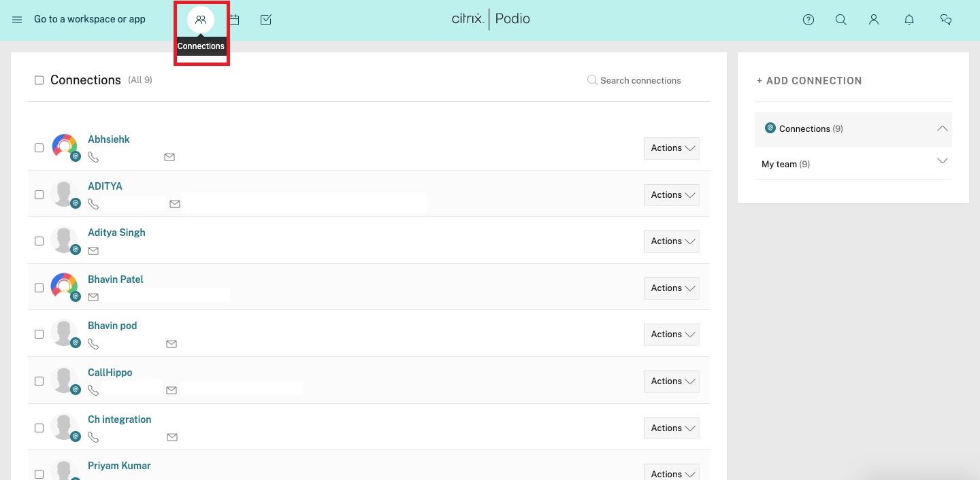Viewport: 980px width, 480px height.
Task: Check the Aditya Singh row checkbox
Action: (39, 241)
